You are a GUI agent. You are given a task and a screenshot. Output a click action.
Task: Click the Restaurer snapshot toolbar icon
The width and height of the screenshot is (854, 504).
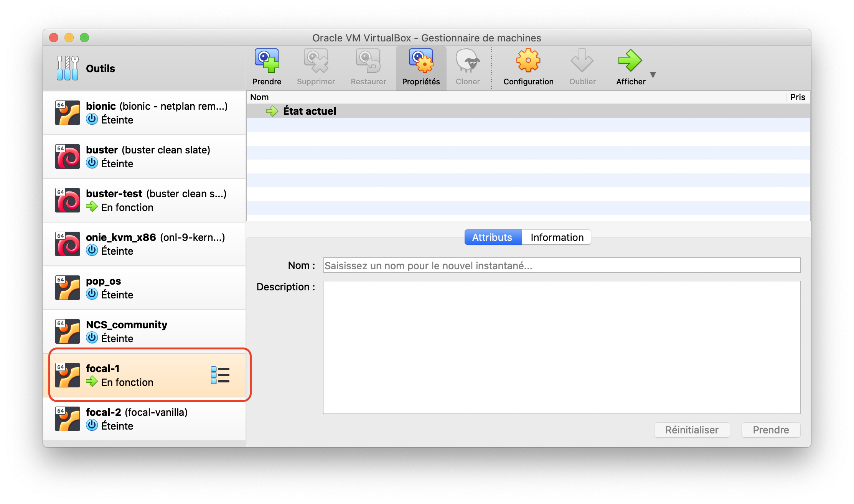(x=368, y=61)
